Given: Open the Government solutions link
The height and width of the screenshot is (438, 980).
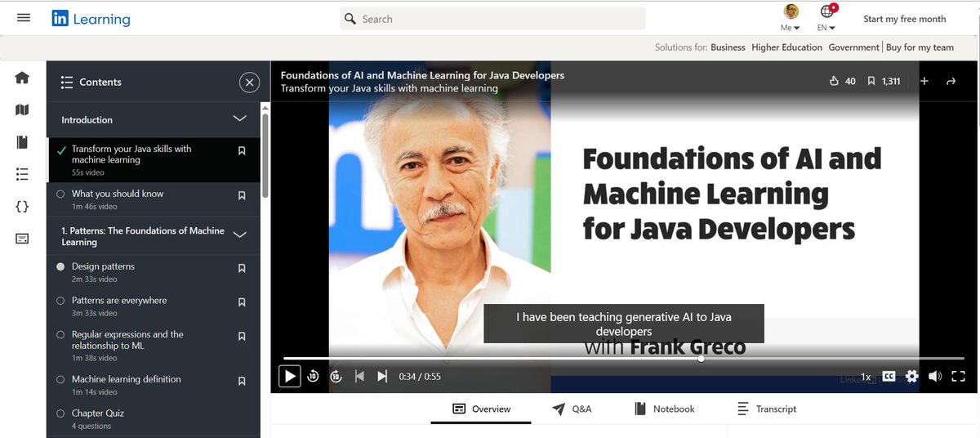Looking at the screenshot, I should coord(853,47).
